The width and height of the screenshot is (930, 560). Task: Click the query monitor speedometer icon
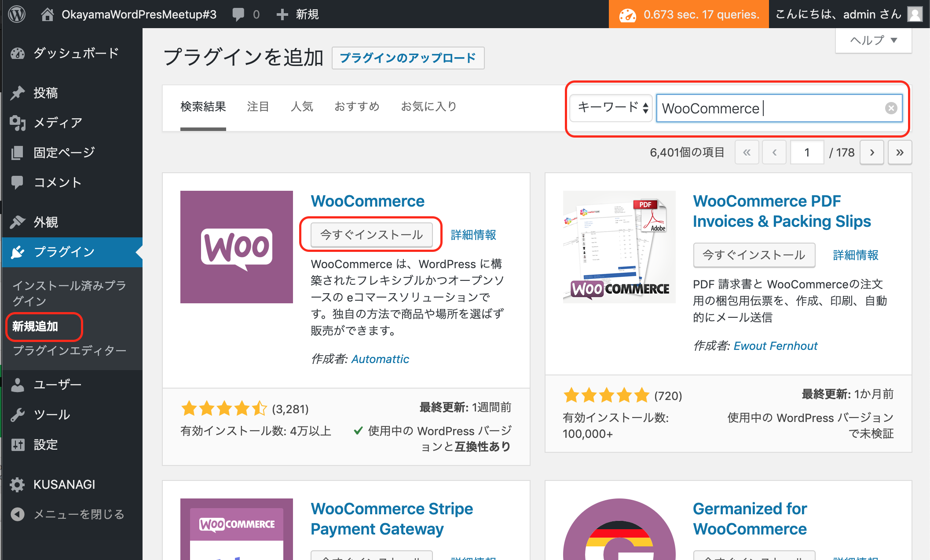(x=627, y=15)
